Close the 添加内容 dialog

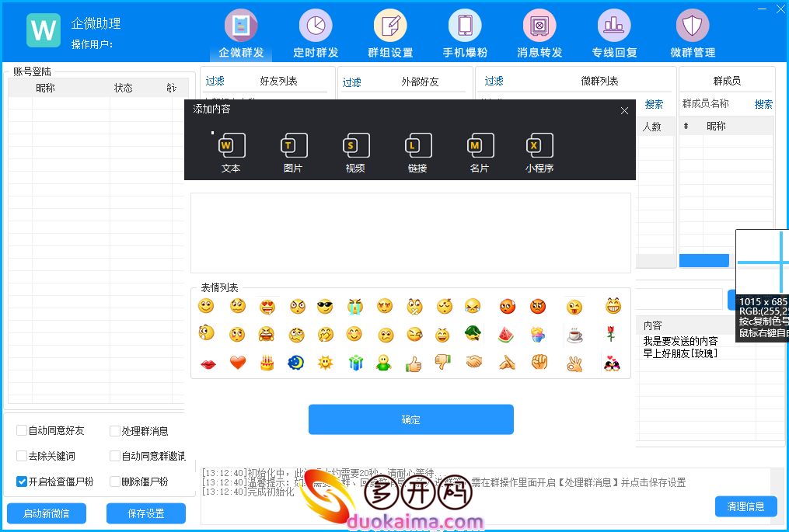pos(624,111)
